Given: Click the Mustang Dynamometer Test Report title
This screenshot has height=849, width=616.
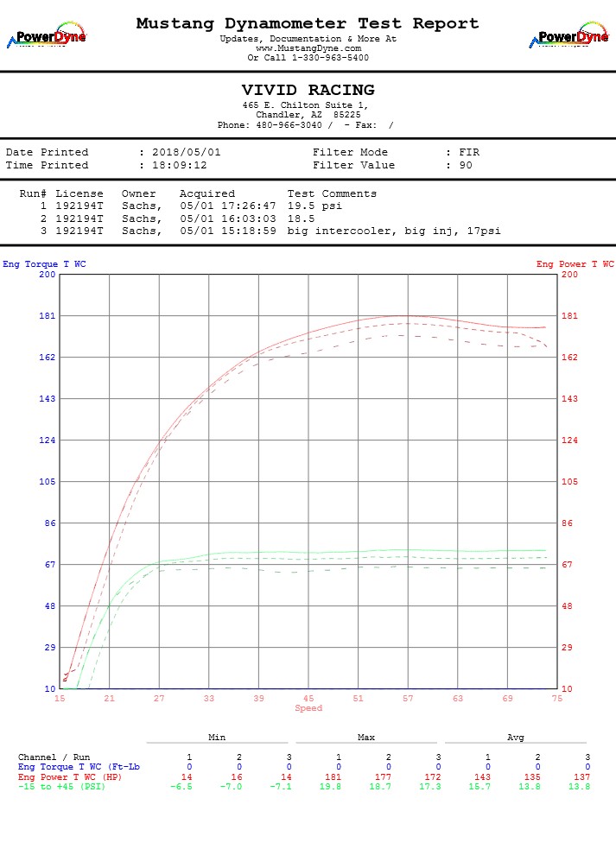Looking at the screenshot, I should 308,24.
